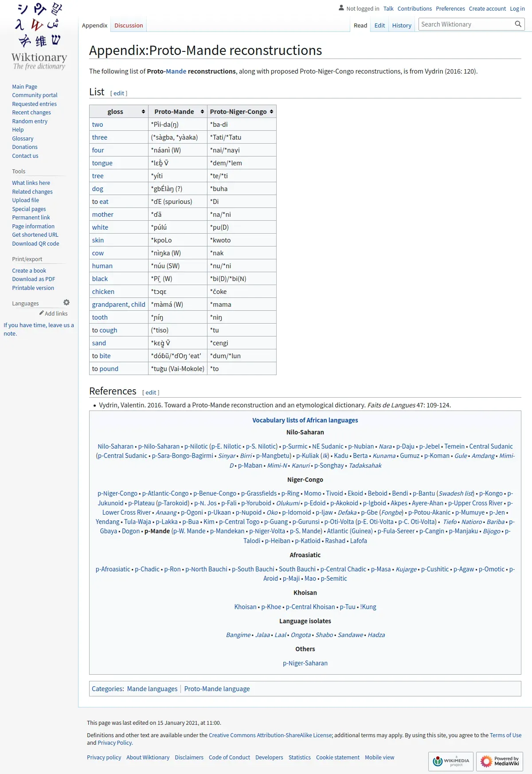Screen dimensions: 532x774
Task: Open the Glossary link
Action: (x=23, y=138)
